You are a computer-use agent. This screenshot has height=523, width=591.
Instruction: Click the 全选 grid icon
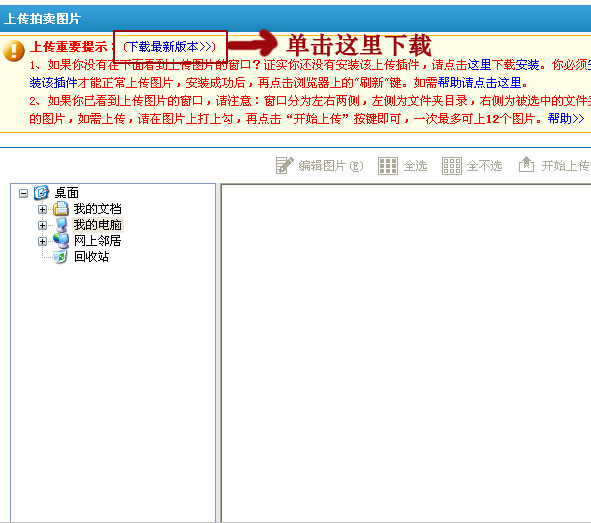pos(387,166)
